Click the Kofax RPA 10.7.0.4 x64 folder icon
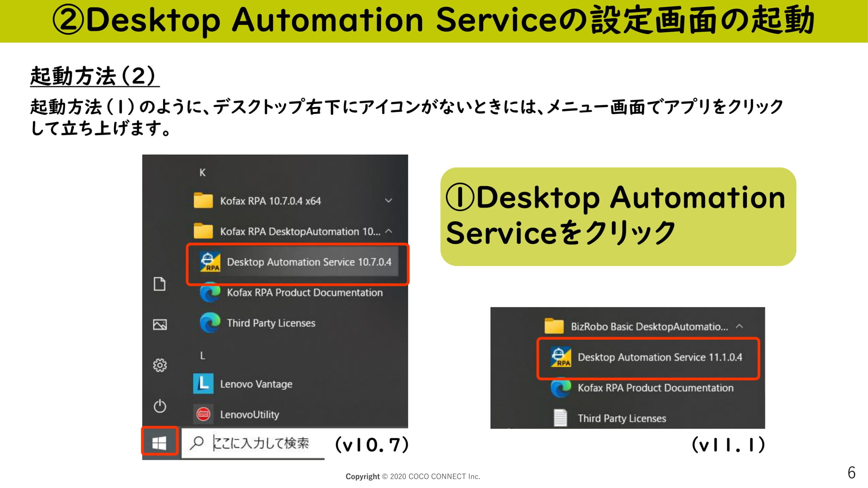Viewport: 868px width, 488px height. (203, 200)
